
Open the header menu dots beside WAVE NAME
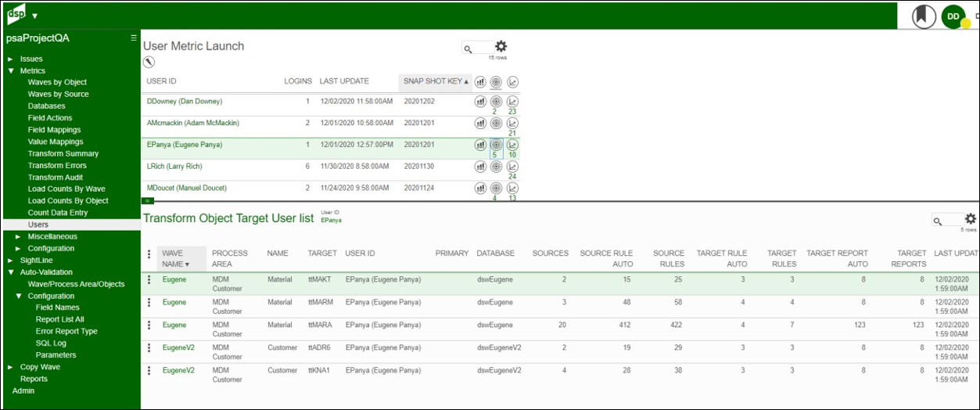click(x=149, y=254)
